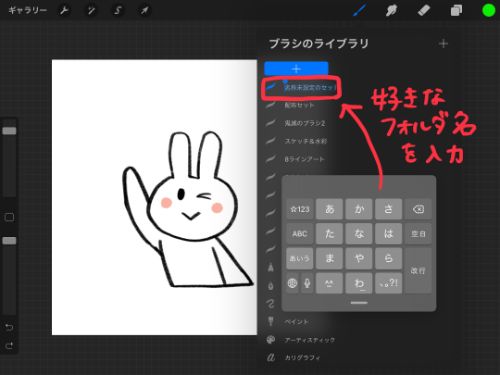Switch keyboard to あいう kana input
The image size is (500, 375).
point(300,258)
